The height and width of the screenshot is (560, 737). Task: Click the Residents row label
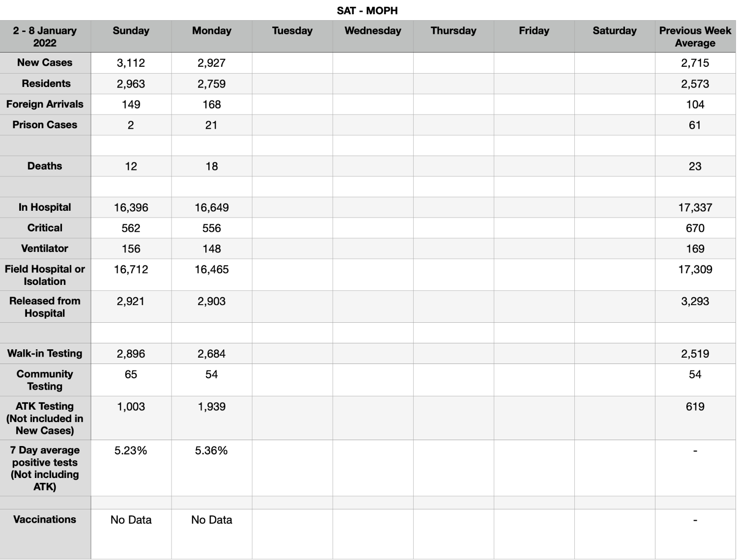45,84
